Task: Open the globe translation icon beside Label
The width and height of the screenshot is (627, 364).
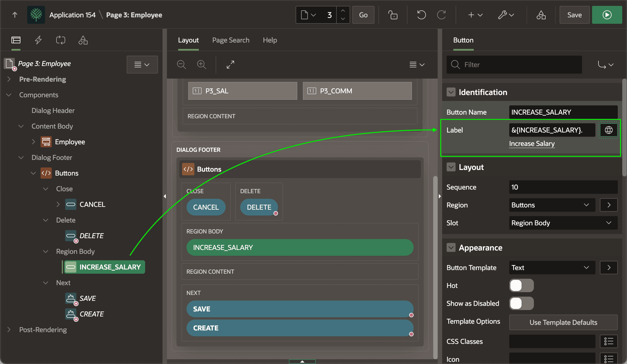Action: coord(609,130)
